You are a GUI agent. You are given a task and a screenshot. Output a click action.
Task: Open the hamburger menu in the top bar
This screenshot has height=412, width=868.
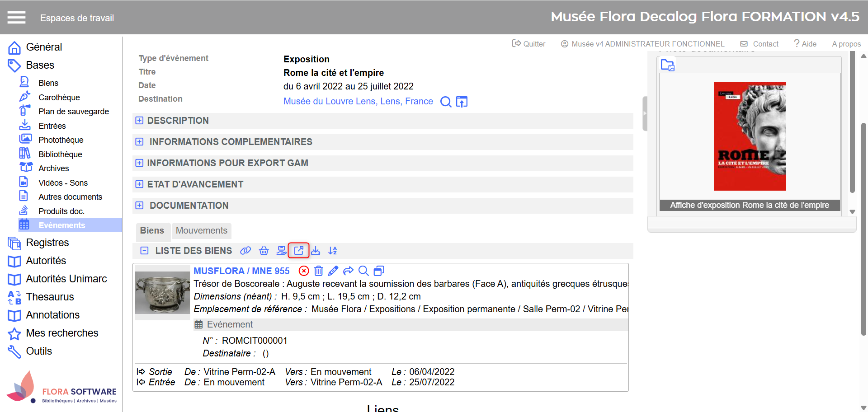(16, 18)
